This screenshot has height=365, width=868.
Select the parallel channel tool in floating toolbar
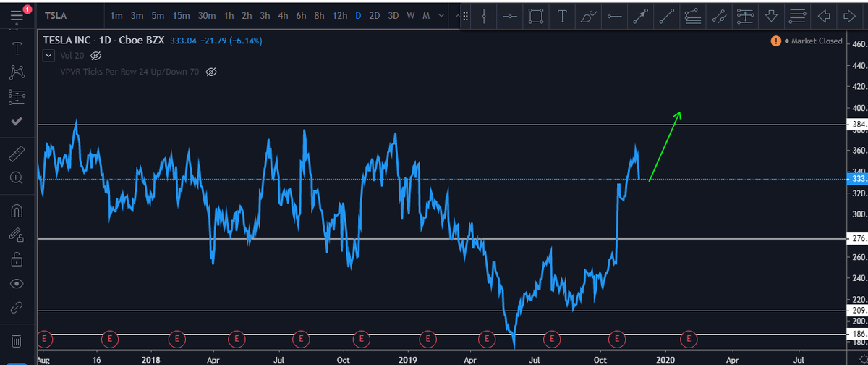(719, 16)
